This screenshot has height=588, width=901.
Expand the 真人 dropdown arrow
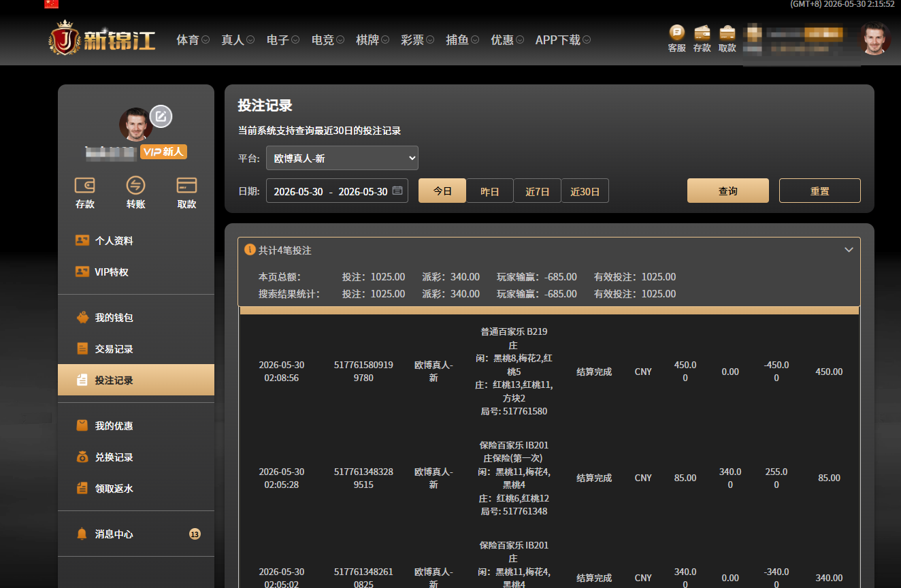click(250, 40)
